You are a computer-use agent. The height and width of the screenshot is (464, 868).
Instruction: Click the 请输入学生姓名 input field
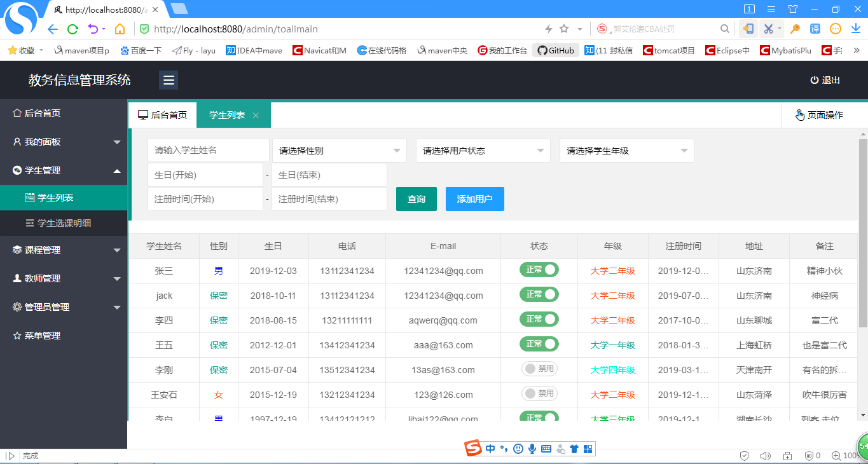coord(209,151)
